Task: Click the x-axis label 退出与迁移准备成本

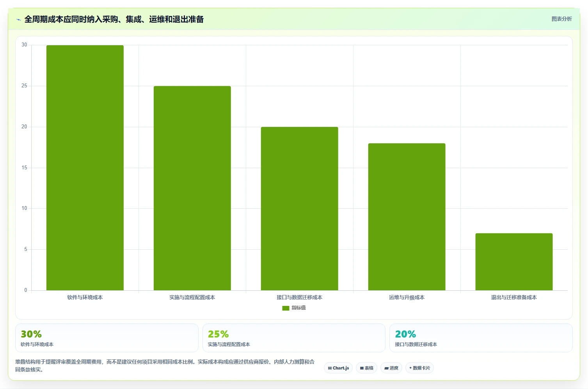Action: tap(514, 297)
